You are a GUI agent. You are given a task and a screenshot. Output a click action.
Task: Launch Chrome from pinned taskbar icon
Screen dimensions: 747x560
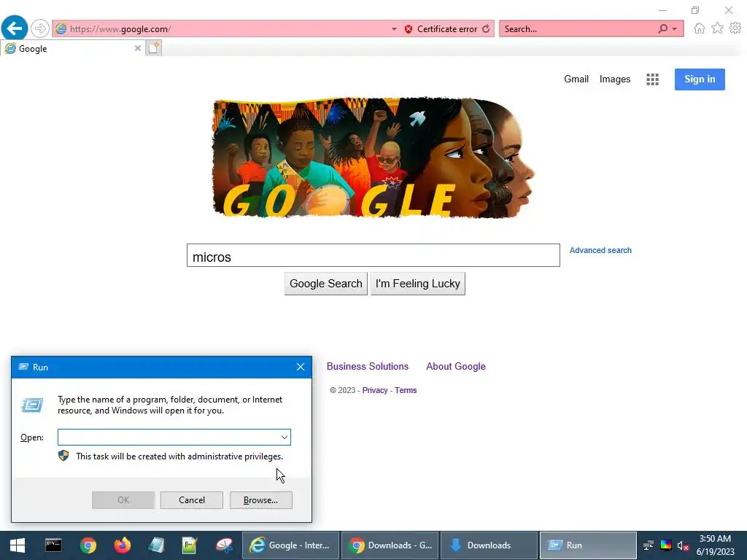[88, 545]
